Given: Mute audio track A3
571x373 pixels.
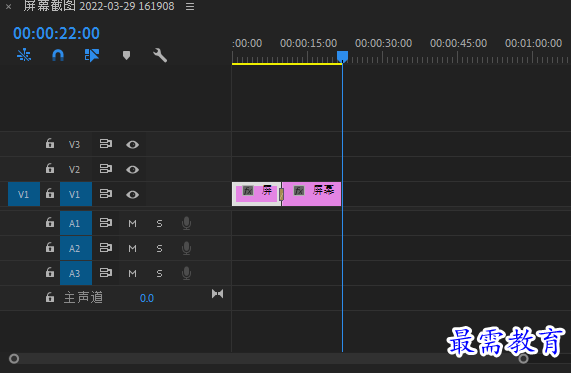Looking at the screenshot, I should (132, 273).
